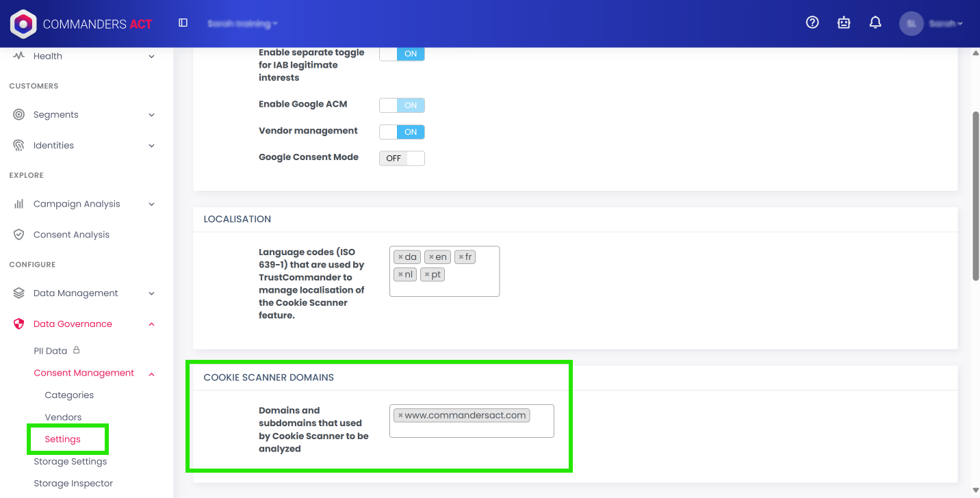This screenshot has height=498, width=980.
Task: Remove www.commandersact.com domain tag
Action: (x=400, y=415)
